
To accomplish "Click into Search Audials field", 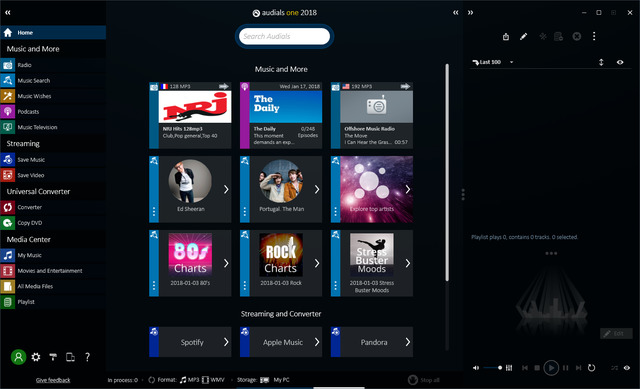I will [284, 36].
